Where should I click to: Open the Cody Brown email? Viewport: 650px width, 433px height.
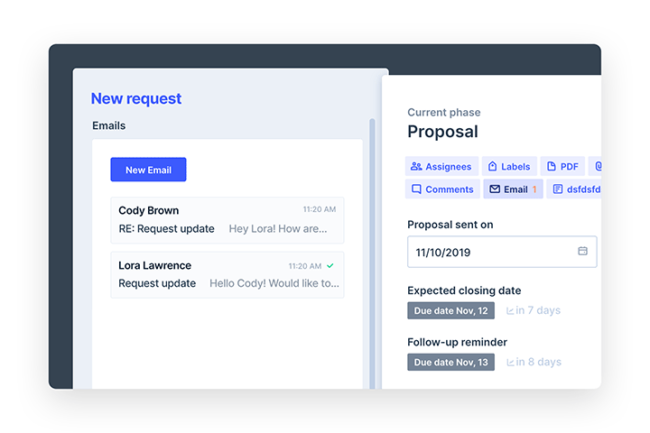point(227,219)
